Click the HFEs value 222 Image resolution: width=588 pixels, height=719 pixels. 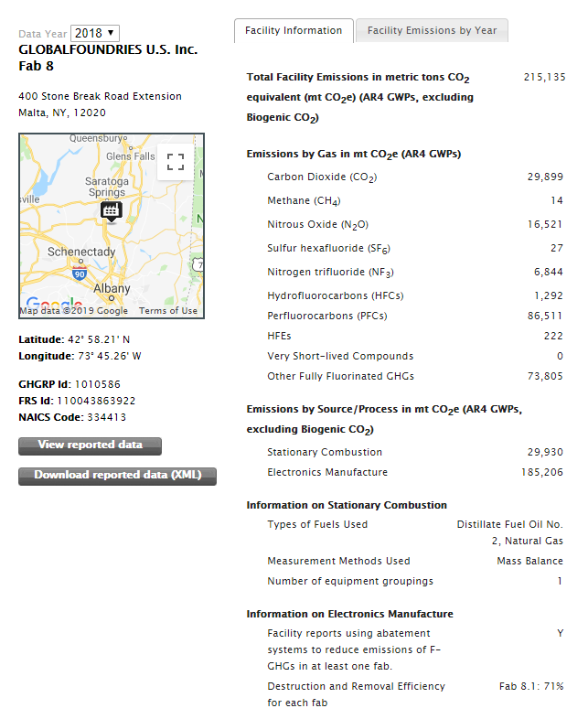click(x=553, y=336)
